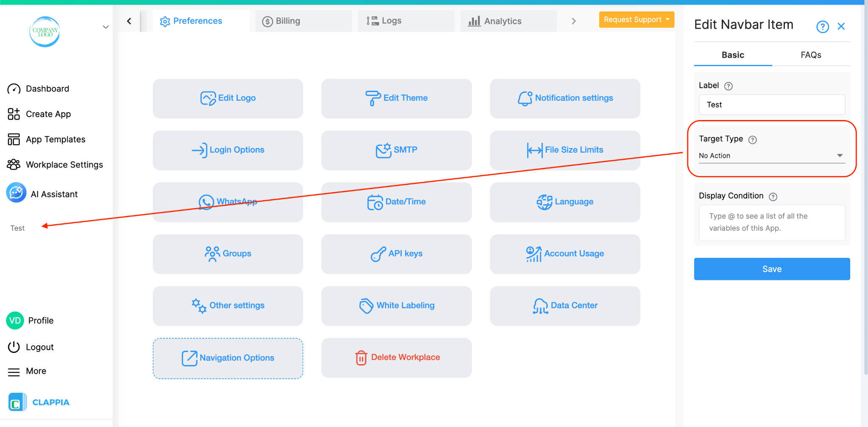Click the Account Usage chart icon
This screenshot has height=427, width=868.
click(x=534, y=254)
